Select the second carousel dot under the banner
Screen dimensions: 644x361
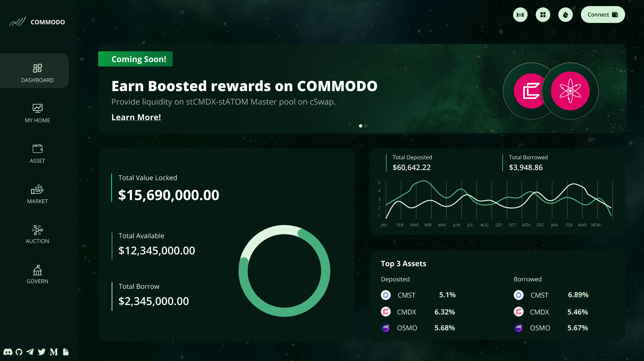[366, 126]
